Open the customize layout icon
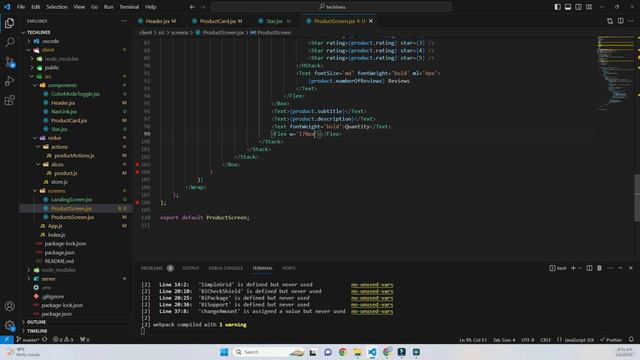Viewport: 640px width, 360px height. pos(589,7)
